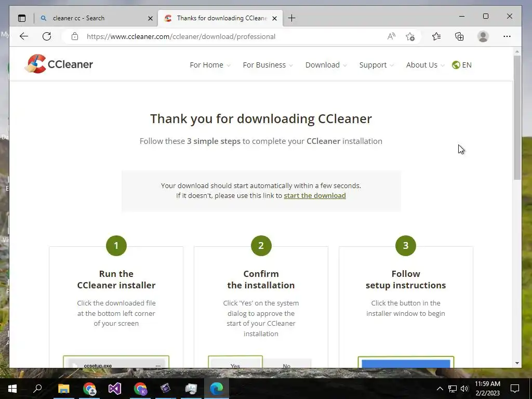Click the 'Run the CCleaner installer' heading
Viewport: 532px width, 399px height.
[x=116, y=279]
